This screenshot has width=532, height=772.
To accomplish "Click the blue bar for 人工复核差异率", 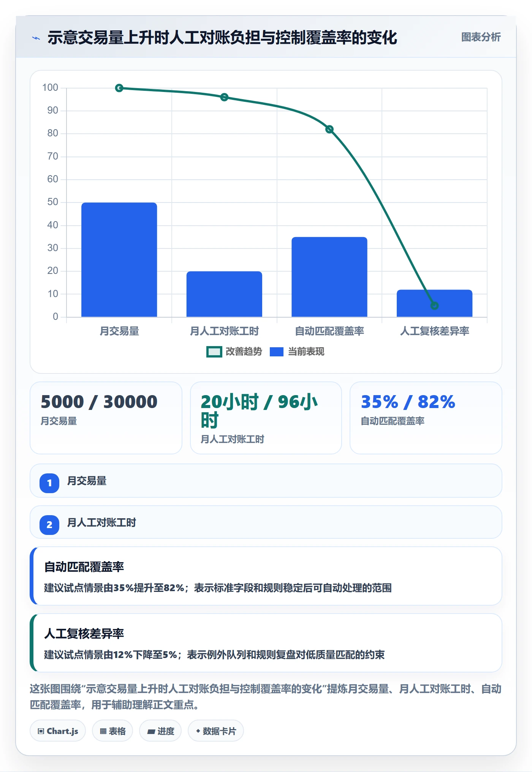I will (x=434, y=303).
